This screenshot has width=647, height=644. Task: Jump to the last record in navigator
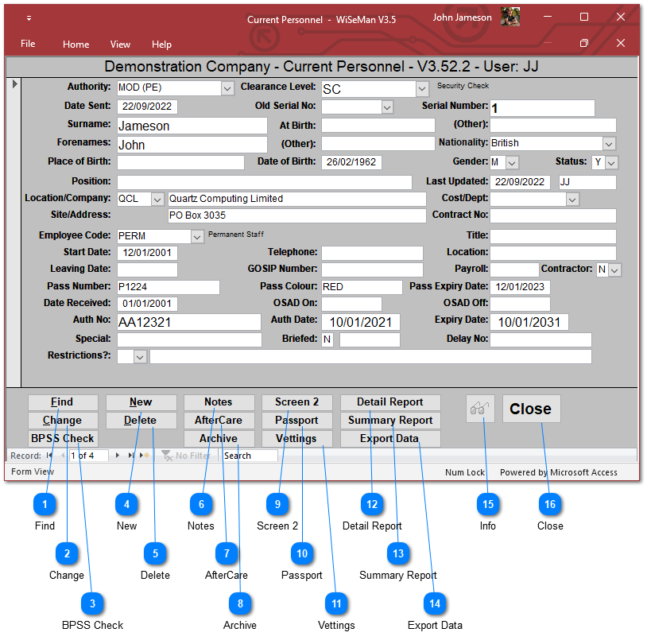click(x=131, y=456)
